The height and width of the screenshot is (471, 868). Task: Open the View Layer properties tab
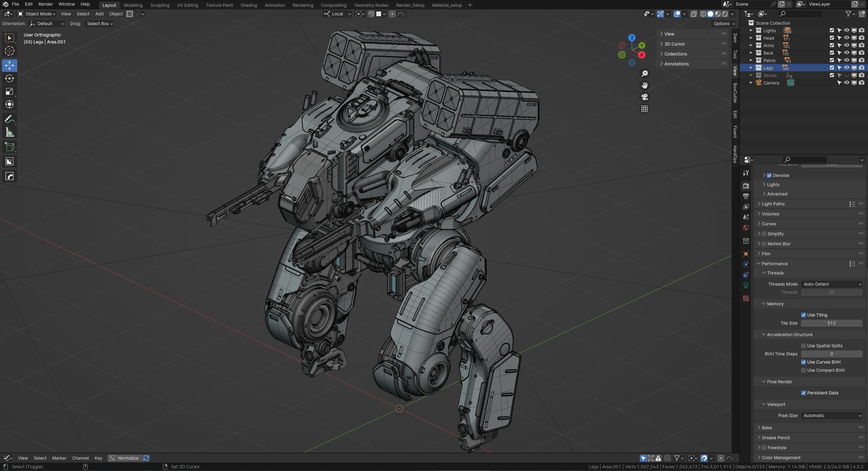[746, 207]
